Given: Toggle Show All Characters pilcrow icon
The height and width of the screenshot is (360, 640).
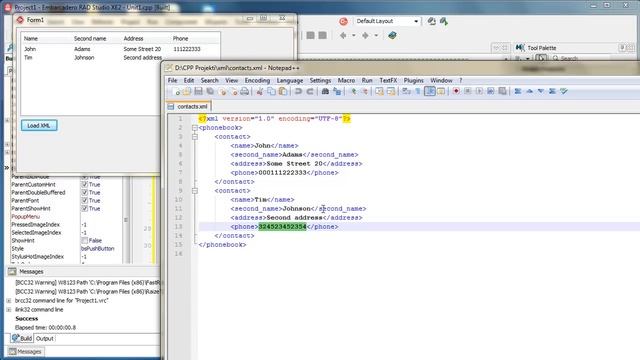Looking at the screenshot, I should tap(418, 92).
